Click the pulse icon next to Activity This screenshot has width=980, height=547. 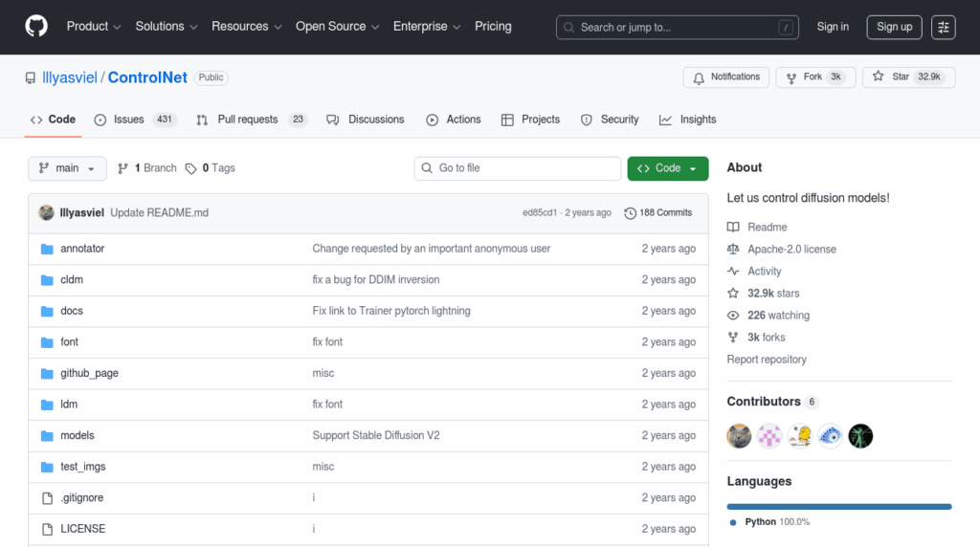click(733, 271)
